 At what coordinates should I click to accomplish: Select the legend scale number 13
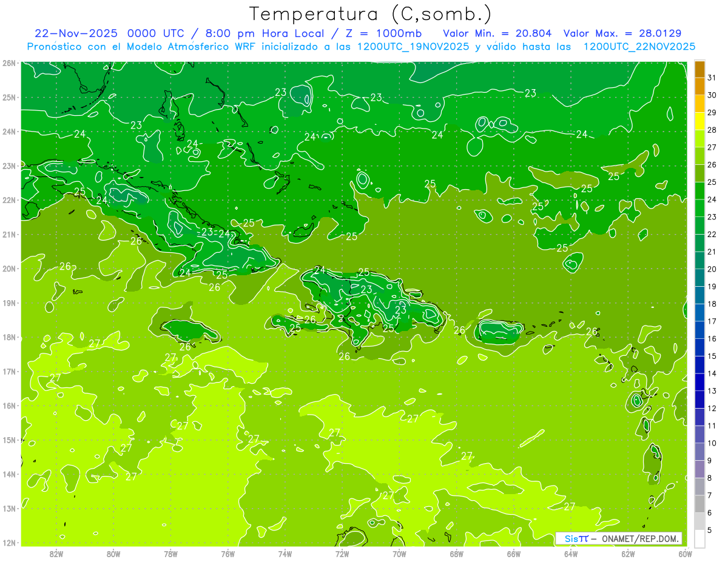[x=712, y=391]
